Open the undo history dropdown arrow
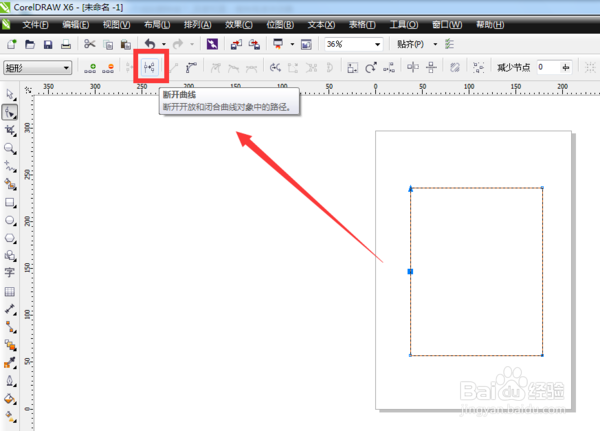The width and height of the screenshot is (600, 431). point(164,44)
